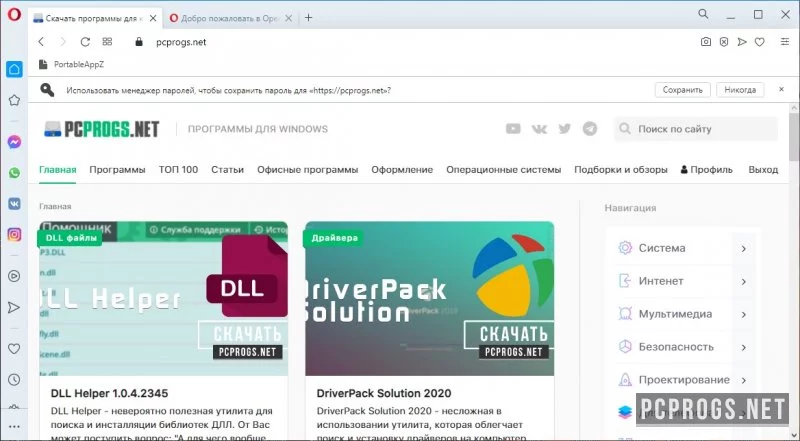Open Instagram in the sidebar
Image resolution: width=800 pixels, height=441 pixels.
tap(14, 234)
